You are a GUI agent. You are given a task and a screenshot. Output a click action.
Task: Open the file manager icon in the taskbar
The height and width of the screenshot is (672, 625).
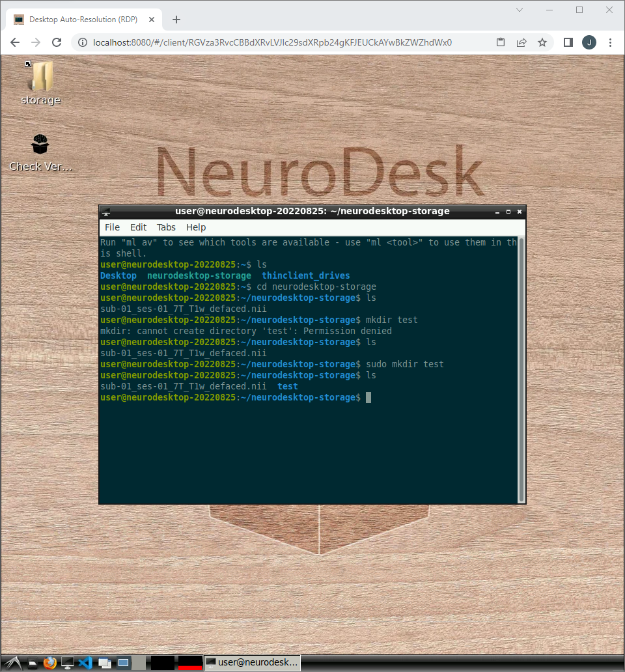click(33, 662)
